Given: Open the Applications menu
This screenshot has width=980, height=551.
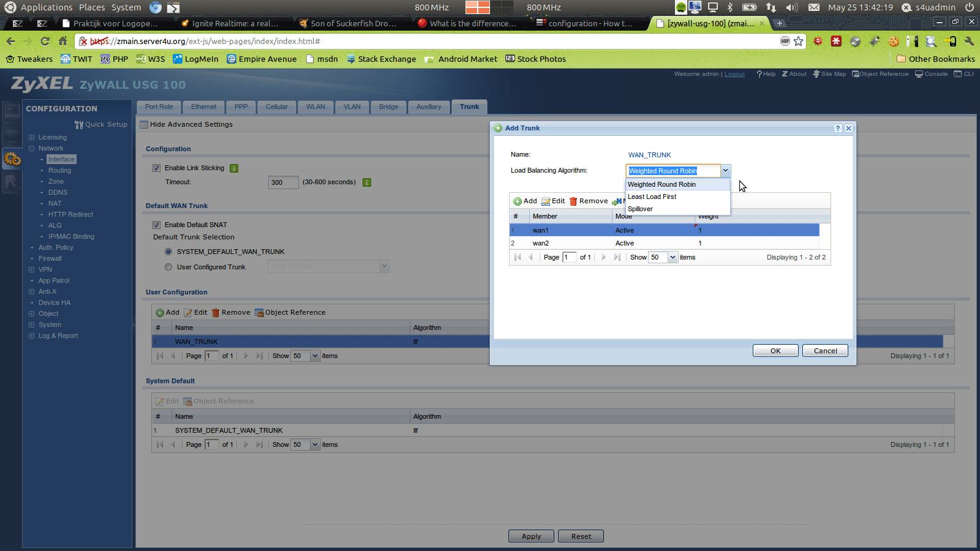Looking at the screenshot, I should 47,7.
